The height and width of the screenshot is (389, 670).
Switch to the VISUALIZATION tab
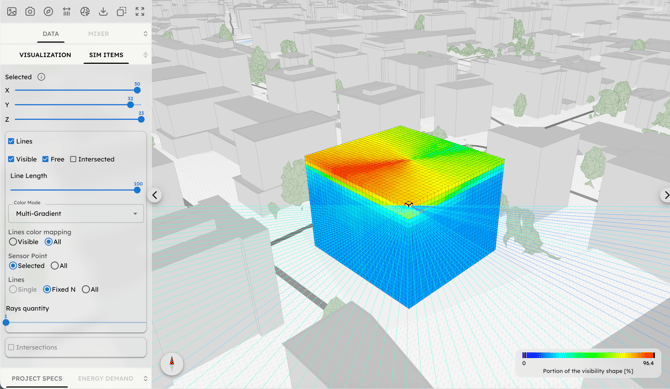coord(45,55)
